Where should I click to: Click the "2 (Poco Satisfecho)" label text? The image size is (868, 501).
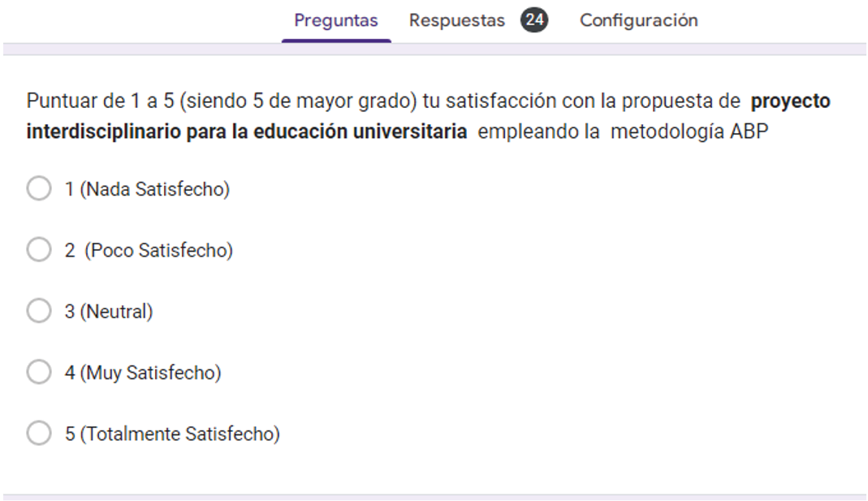[149, 250]
